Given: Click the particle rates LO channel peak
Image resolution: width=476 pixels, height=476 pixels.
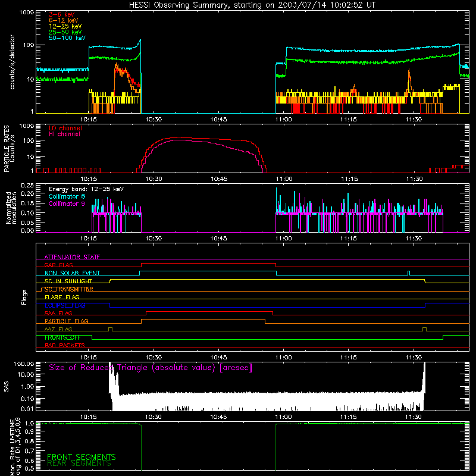Looking at the screenshot, I should [179, 137].
